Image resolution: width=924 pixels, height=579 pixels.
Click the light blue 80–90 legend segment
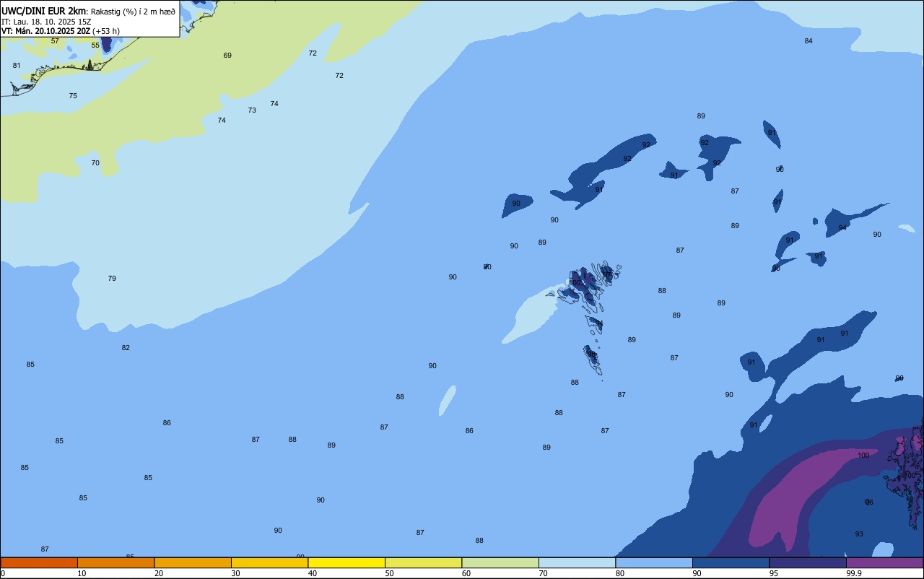click(654, 562)
